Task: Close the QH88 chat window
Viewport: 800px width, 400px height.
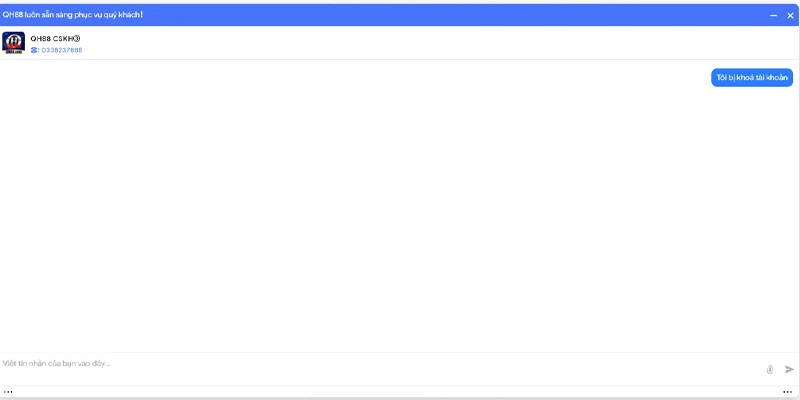Action: coord(790,15)
